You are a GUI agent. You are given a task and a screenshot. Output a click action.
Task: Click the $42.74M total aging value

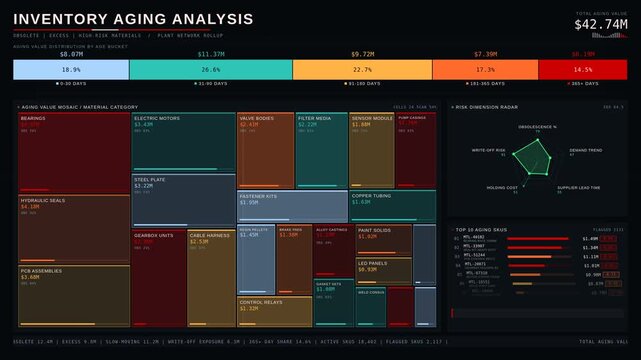point(601,25)
